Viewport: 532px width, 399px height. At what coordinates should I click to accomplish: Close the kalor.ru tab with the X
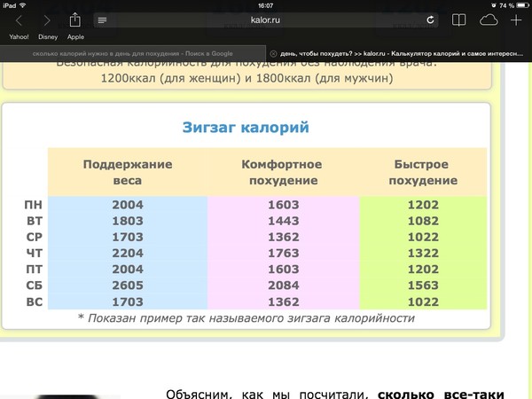tap(273, 53)
